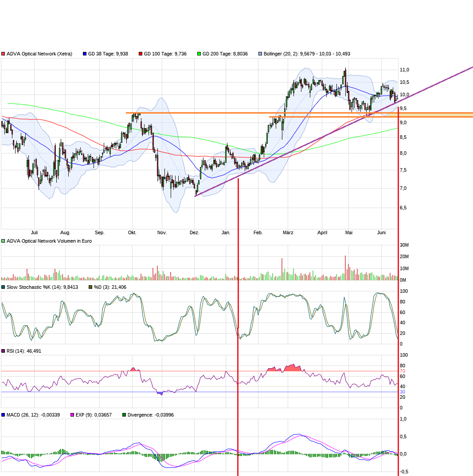Click the purple RSI (14) legend swatch
473x476 pixels.
click(3, 351)
